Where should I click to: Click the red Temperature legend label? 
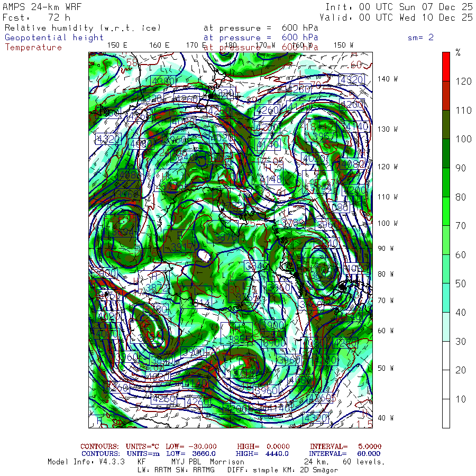[33, 47]
